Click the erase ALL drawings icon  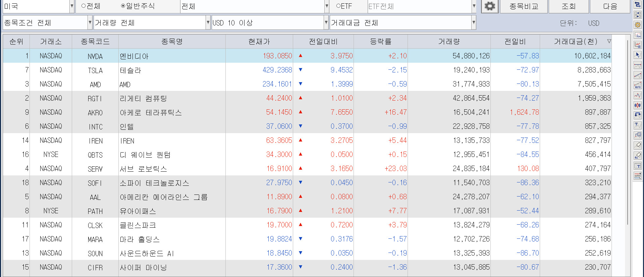(637, 156)
